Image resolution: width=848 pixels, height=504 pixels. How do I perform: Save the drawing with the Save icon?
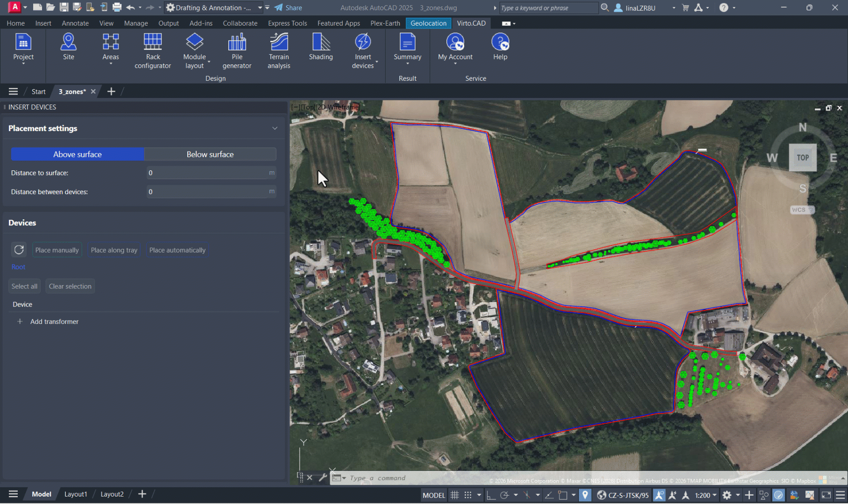point(64,7)
